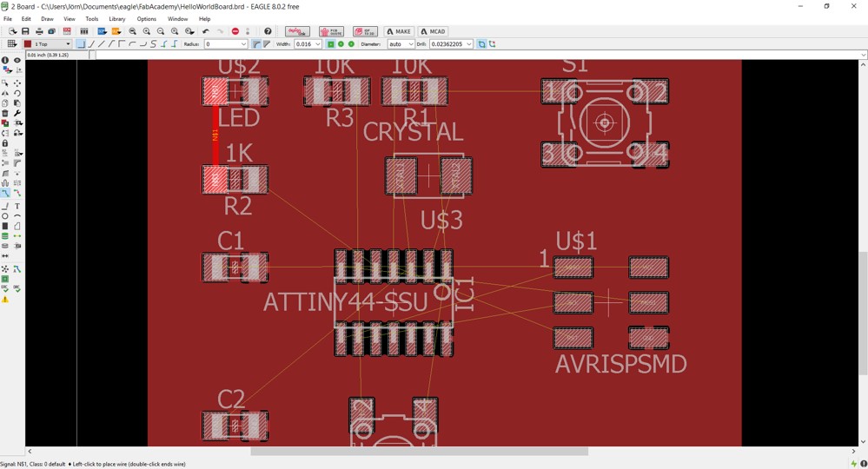Click the vertical scrollbar down arrow
The width and height of the screenshot is (868, 469).
863,442
